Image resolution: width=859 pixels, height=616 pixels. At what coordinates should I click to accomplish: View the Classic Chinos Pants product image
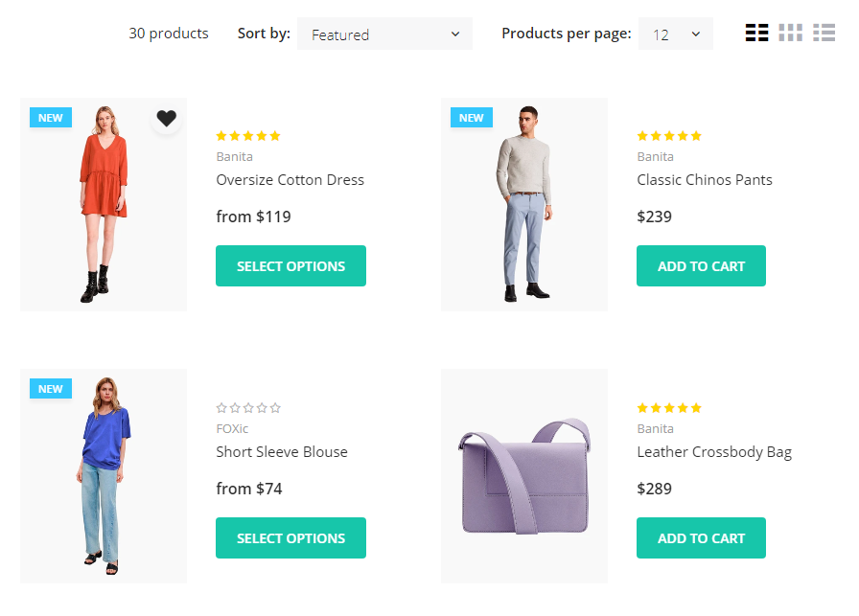tap(523, 204)
